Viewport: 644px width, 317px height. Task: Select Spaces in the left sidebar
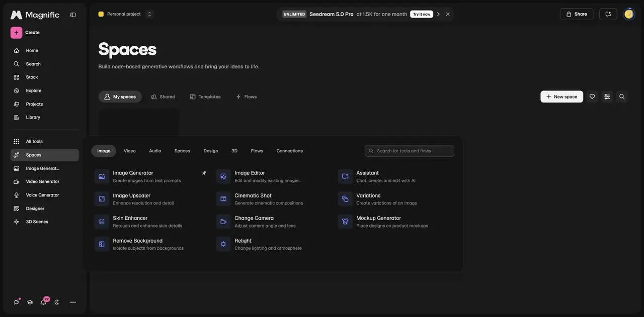[44, 155]
